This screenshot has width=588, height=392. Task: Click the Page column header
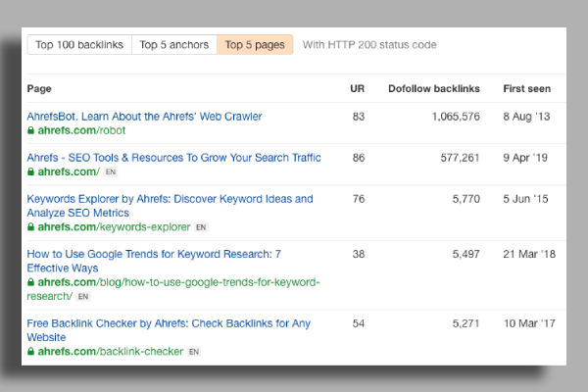(x=39, y=89)
